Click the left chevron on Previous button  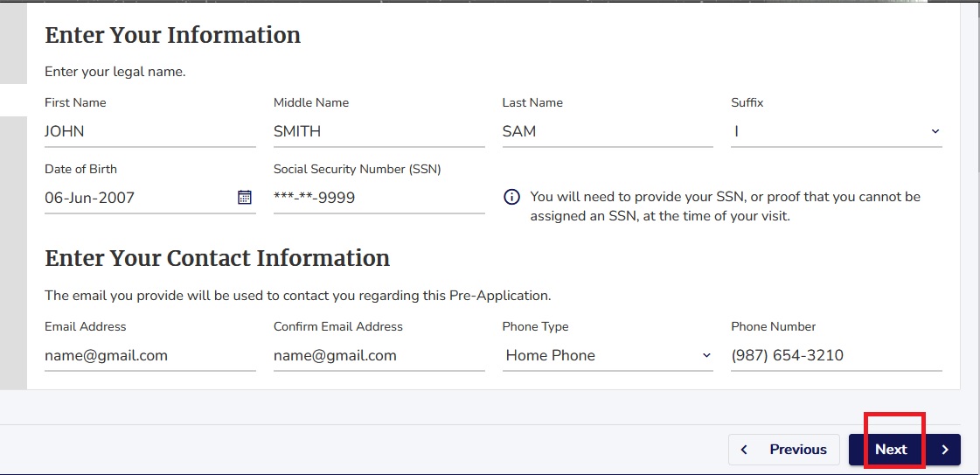744,450
